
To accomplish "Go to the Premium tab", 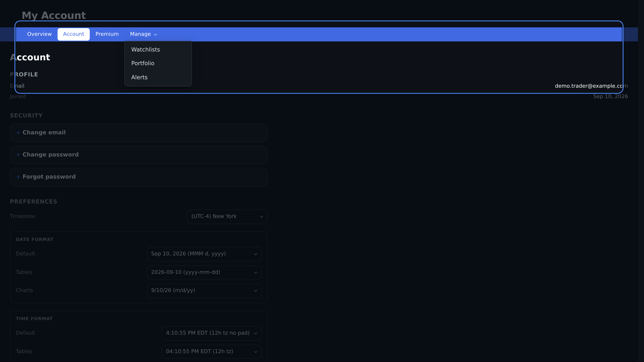I will coord(107,34).
